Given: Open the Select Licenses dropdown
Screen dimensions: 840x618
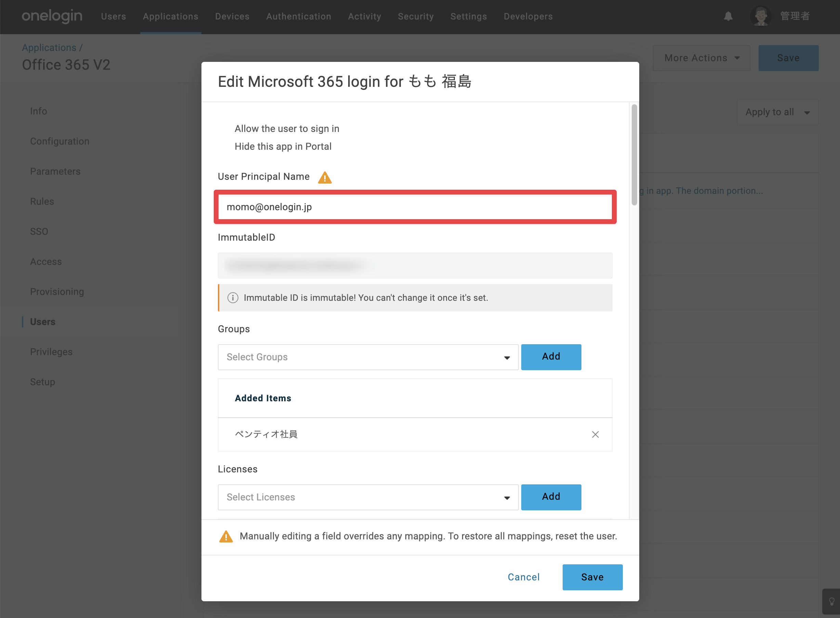Looking at the screenshot, I should pos(368,497).
